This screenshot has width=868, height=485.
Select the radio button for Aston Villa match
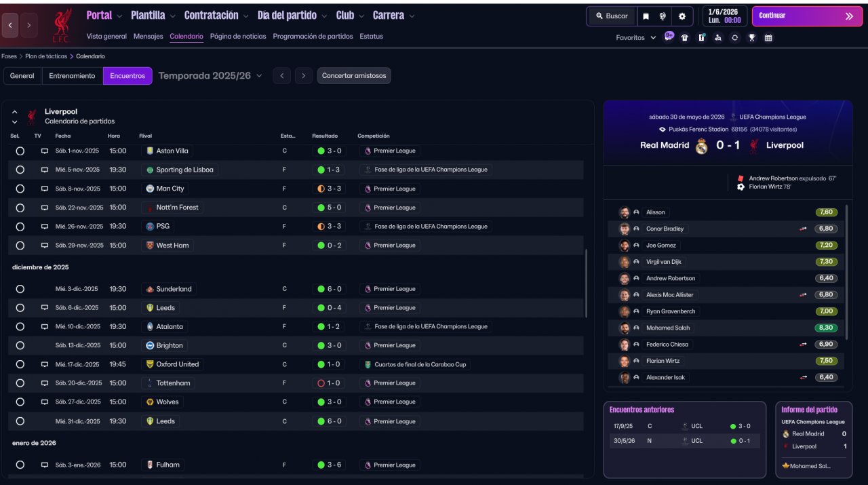click(20, 151)
